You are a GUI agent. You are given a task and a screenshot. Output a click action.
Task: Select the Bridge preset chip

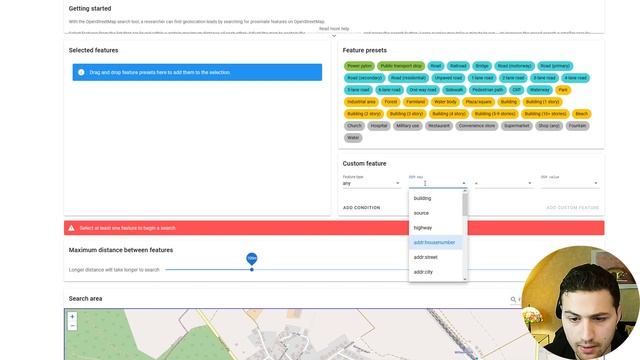point(482,66)
